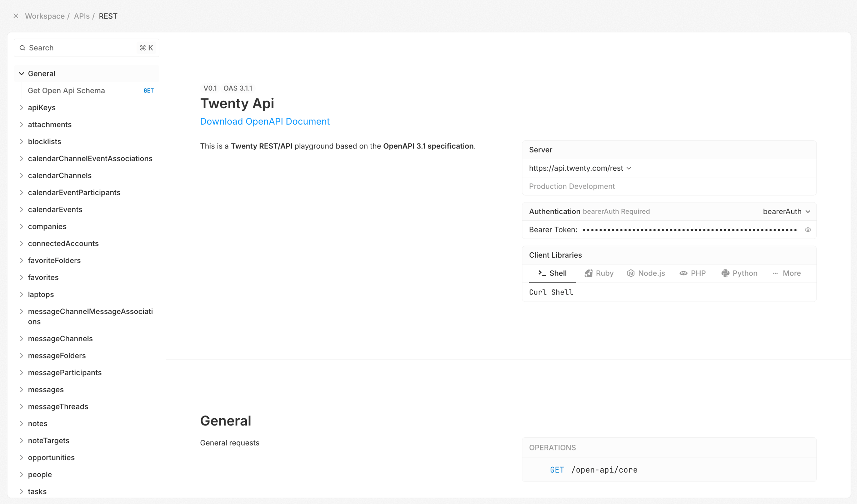Viewport: 857px width, 504px height.
Task: Go to APIs in breadcrumb
Action: 81,16
